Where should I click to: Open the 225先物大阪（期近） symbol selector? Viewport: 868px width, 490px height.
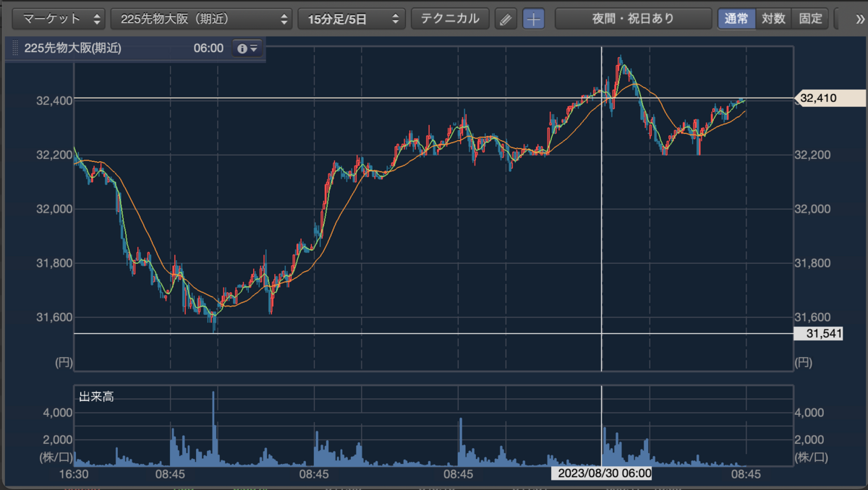click(x=202, y=19)
